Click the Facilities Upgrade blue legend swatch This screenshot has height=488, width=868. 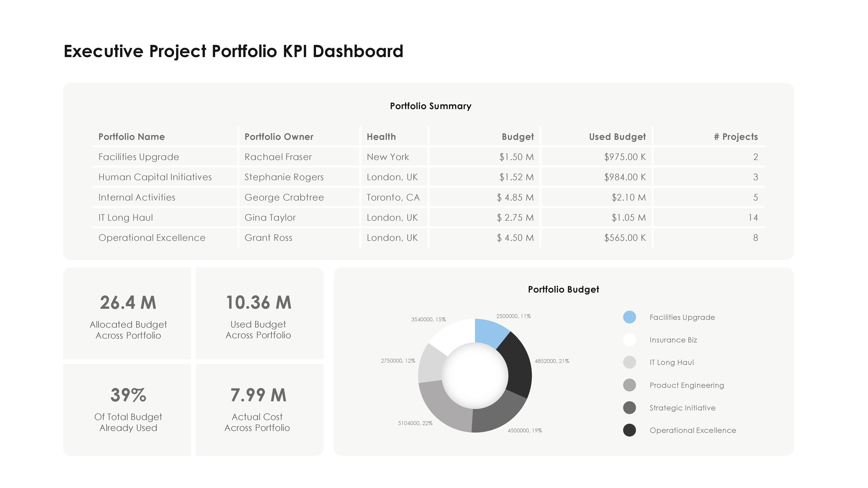(629, 317)
